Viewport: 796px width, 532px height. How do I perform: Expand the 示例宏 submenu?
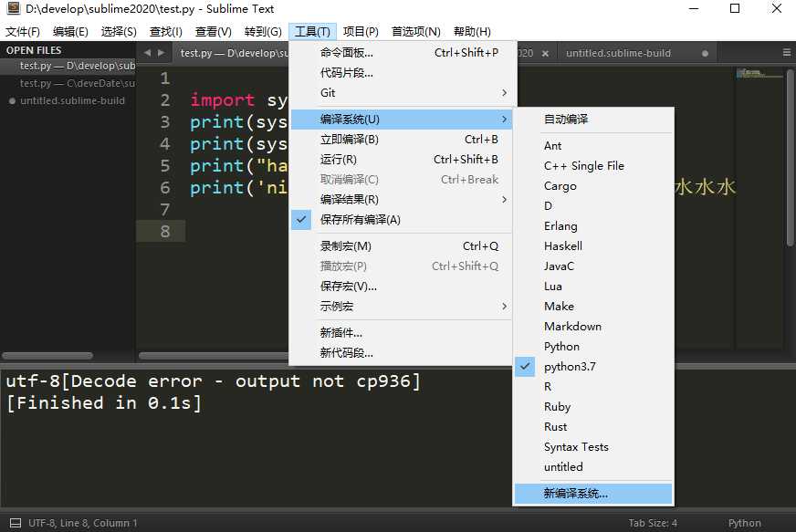[x=400, y=307]
